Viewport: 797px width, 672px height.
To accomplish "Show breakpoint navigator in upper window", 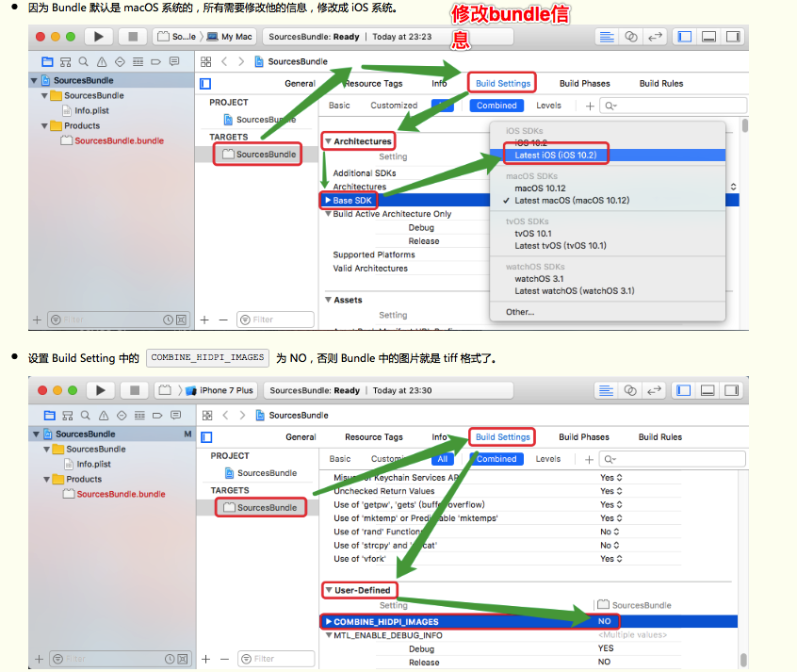I will [156, 62].
